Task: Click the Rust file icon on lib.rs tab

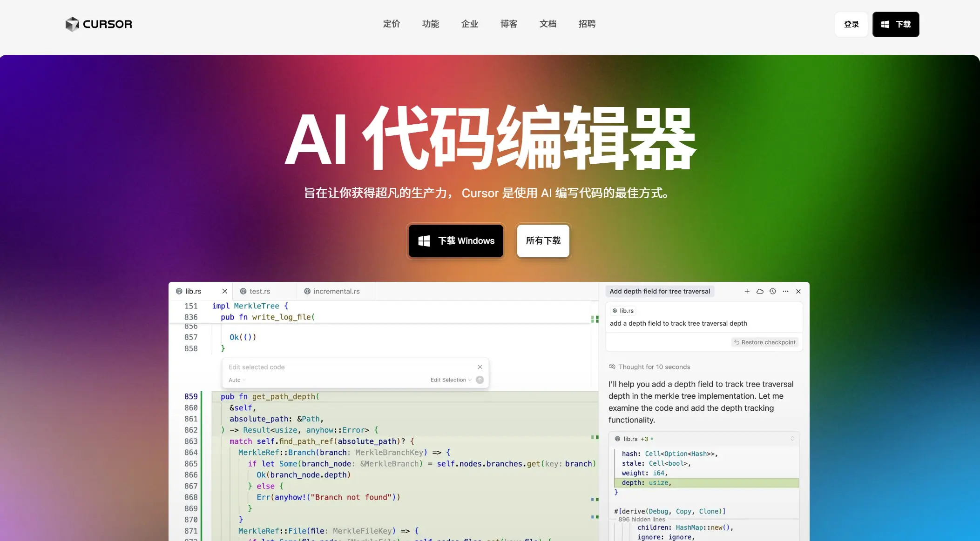Action: (179, 291)
